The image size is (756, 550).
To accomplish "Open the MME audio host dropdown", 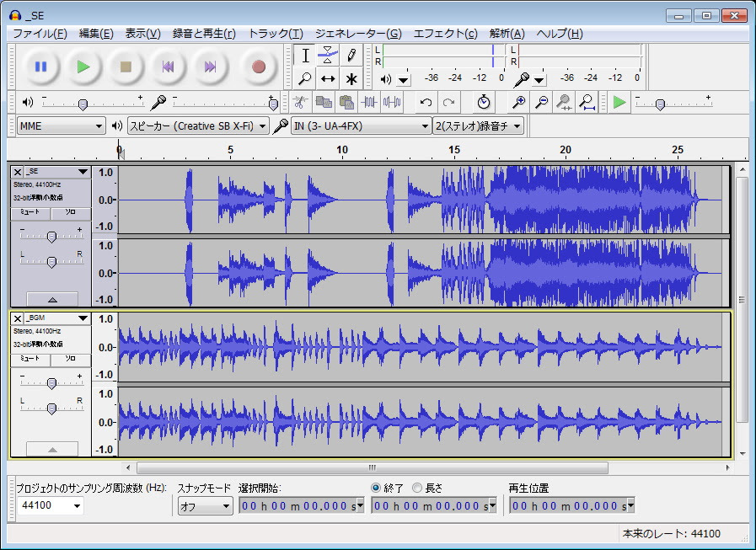I will click(61, 126).
